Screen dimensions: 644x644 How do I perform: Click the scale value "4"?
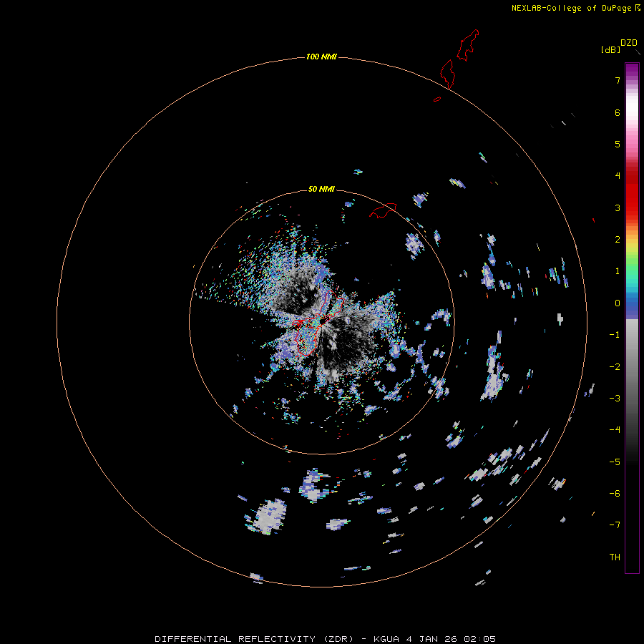coord(618,176)
